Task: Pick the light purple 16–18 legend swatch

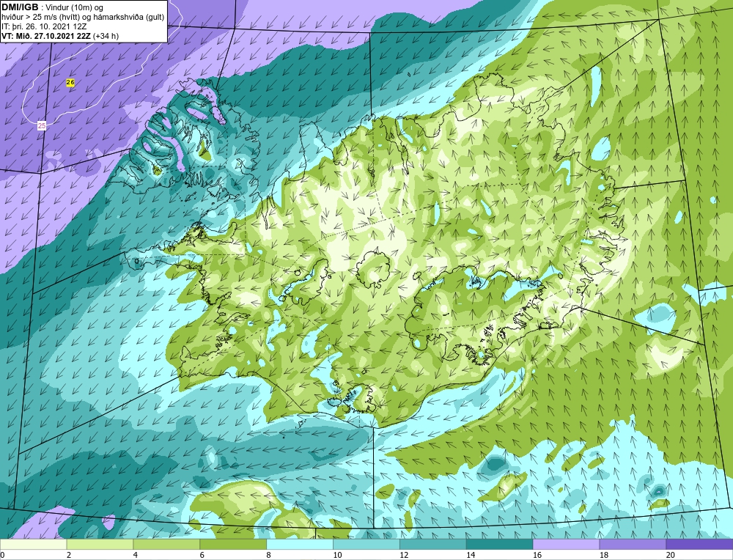Action: [566, 545]
